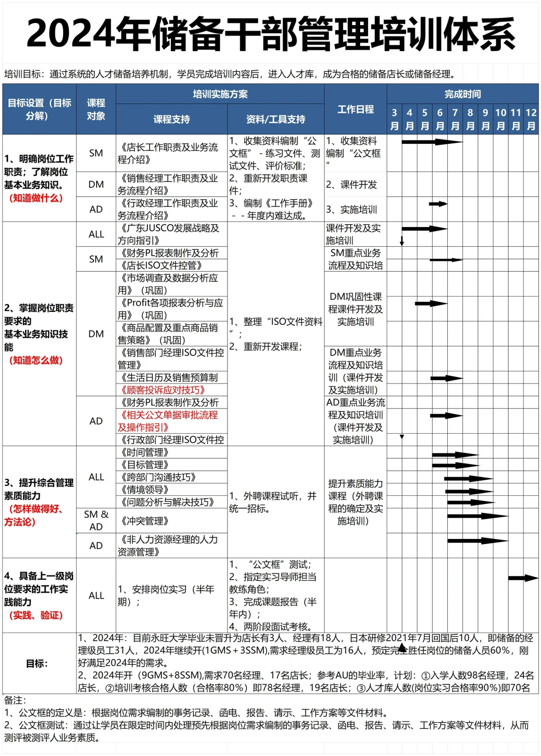Click header cell 目标设置（目标分解）
This screenshot has width=541, height=756.
pyautogui.click(x=40, y=109)
